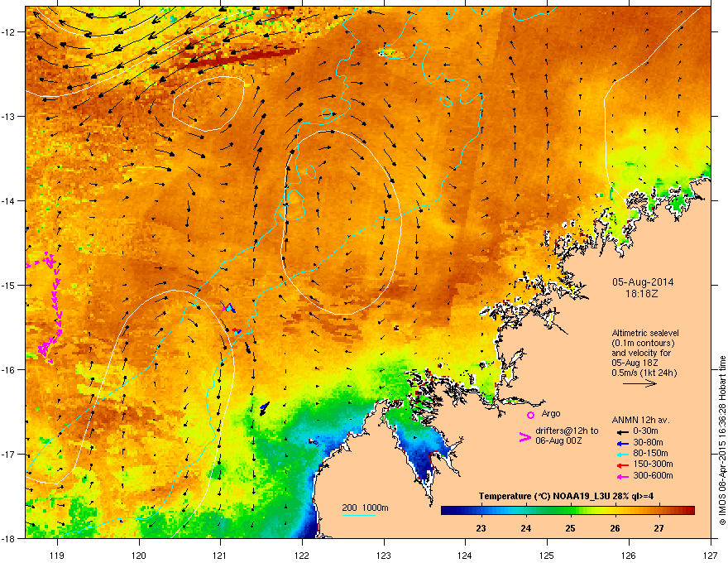This screenshot has height=563, width=728.
Task: Click the red 150-300m arrow legend marker
Action: click(623, 465)
